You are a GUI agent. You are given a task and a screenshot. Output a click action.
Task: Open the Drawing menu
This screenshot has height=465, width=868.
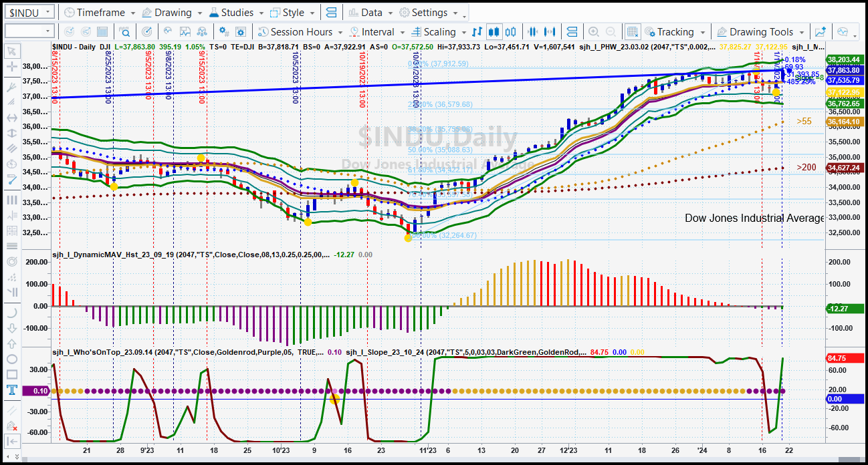[173, 13]
